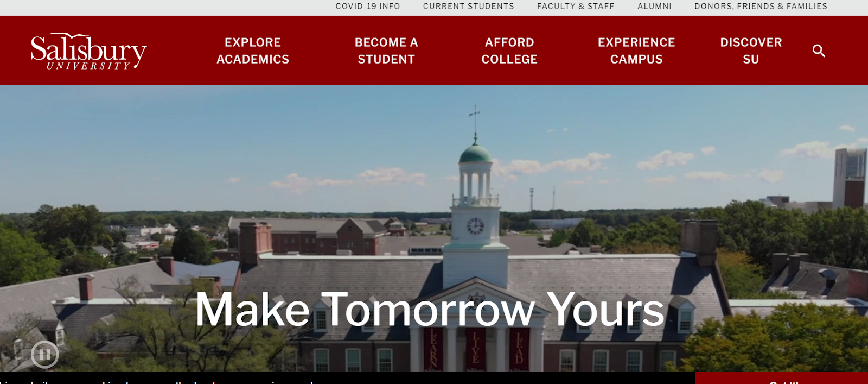Open the Alumni link
868x384 pixels.
(654, 7)
